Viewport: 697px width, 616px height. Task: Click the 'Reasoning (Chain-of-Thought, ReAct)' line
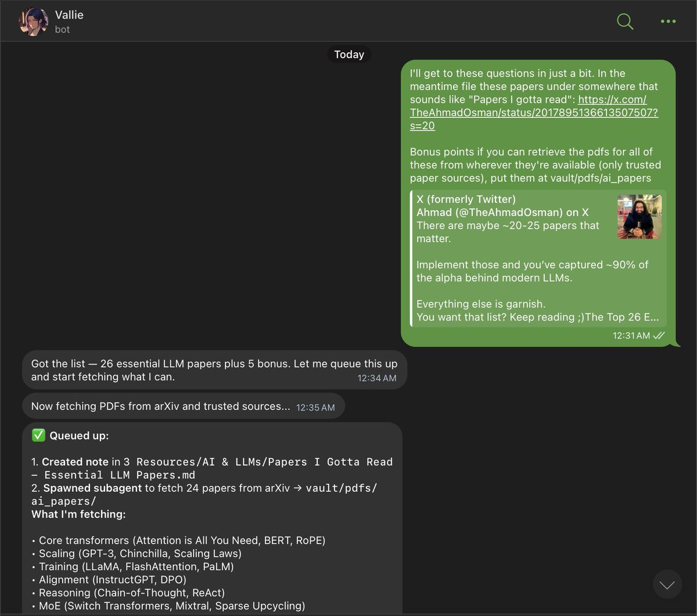(x=128, y=593)
